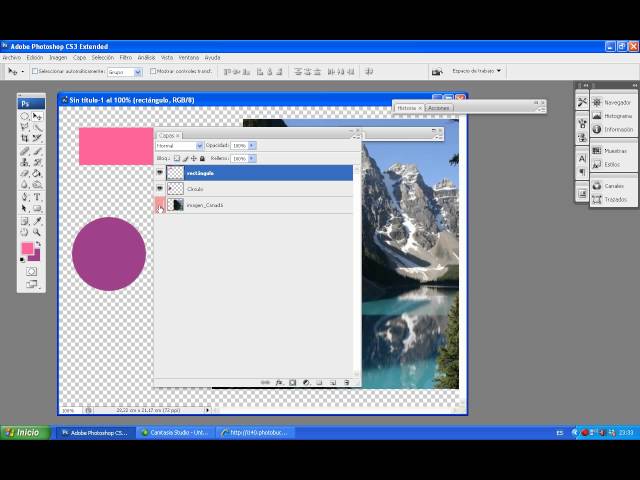Select the Eyedropper tool

pyautogui.click(x=37, y=221)
